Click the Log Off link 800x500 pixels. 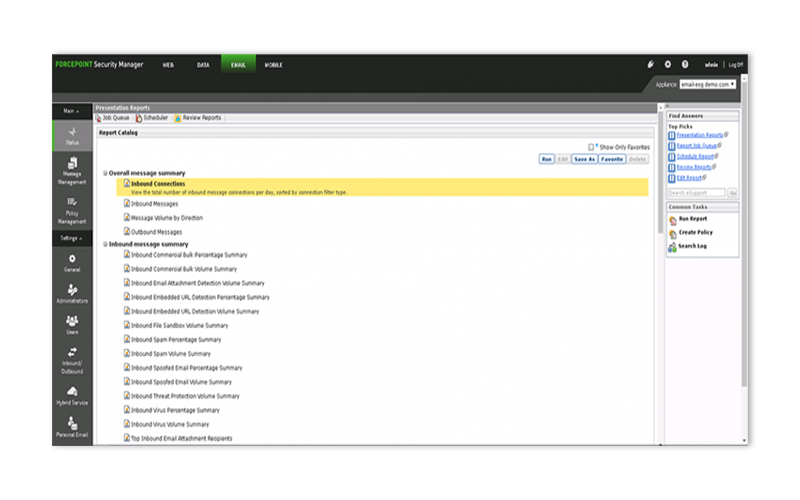click(x=736, y=65)
